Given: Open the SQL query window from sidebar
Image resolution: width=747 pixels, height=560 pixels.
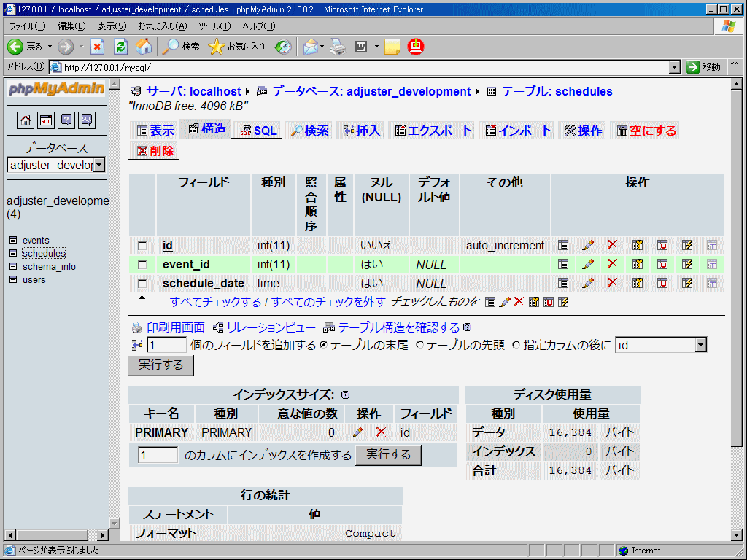Looking at the screenshot, I should pyautogui.click(x=45, y=120).
